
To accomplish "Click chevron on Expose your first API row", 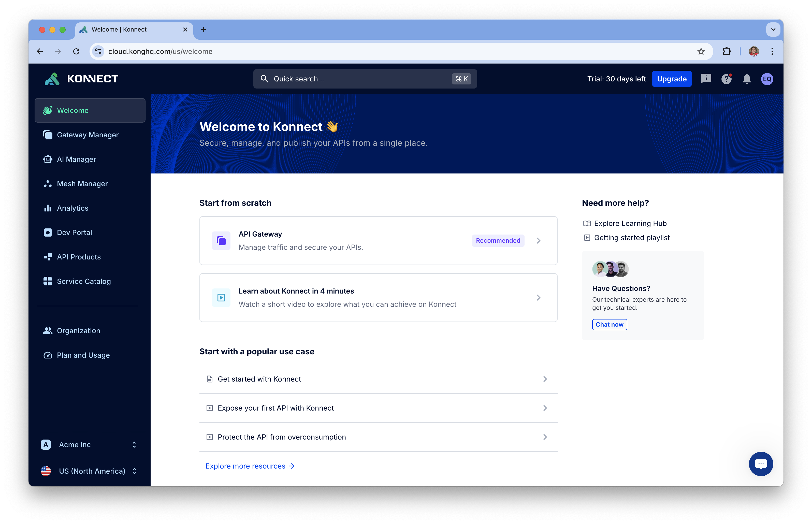I will pos(545,408).
